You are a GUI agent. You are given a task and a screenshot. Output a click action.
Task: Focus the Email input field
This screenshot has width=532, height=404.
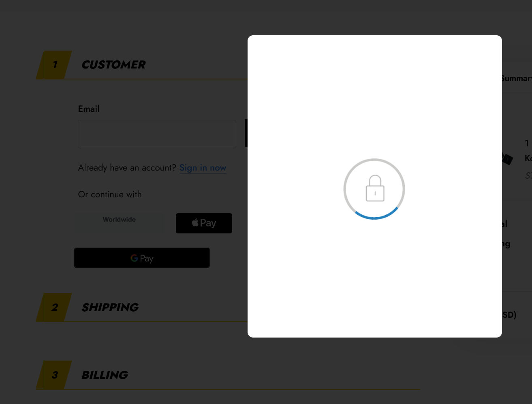(x=157, y=134)
